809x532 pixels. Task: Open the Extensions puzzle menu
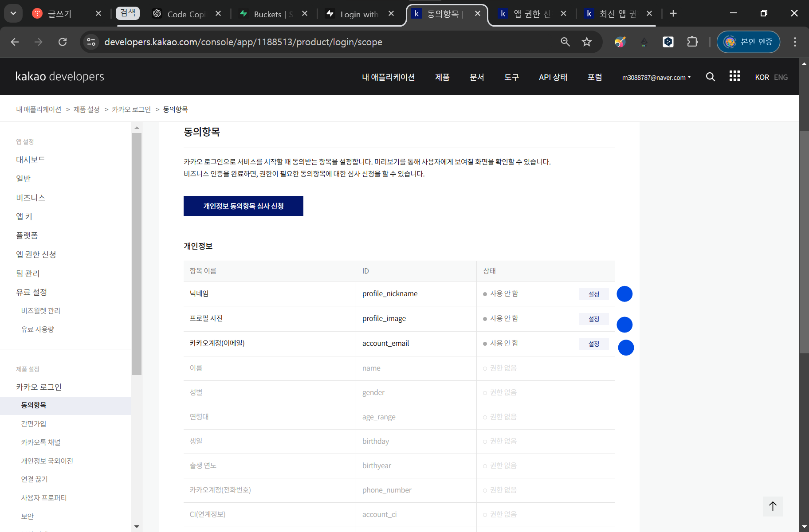(692, 42)
